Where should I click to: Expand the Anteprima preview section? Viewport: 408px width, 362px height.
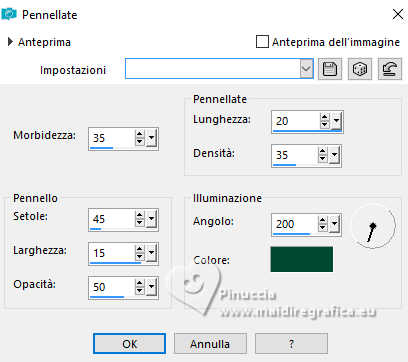[x=11, y=42]
